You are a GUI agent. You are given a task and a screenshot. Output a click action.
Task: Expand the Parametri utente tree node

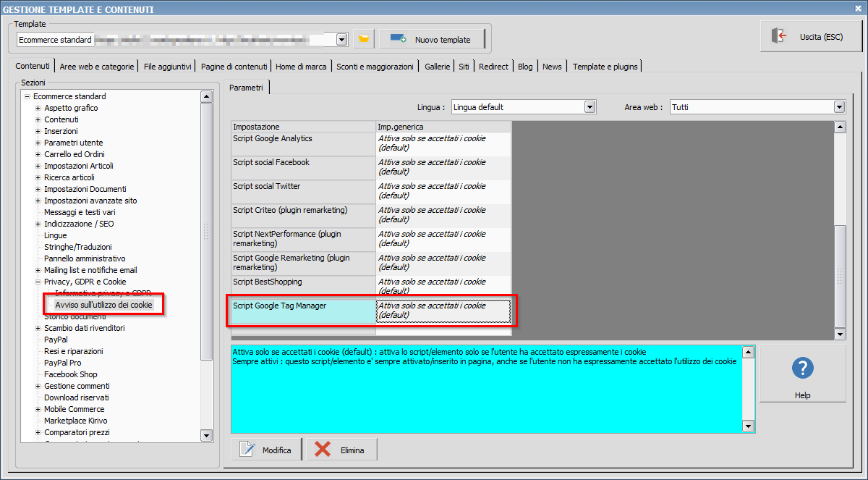[38, 143]
